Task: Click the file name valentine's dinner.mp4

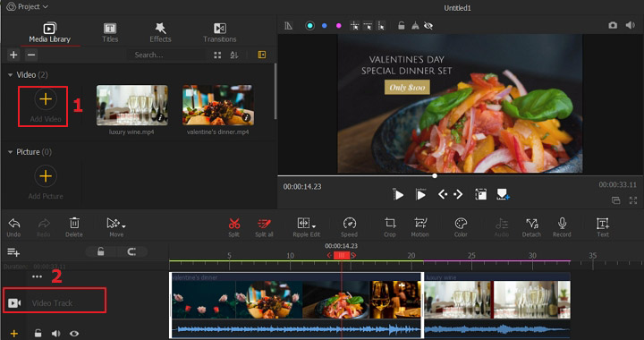Action: pos(217,132)
